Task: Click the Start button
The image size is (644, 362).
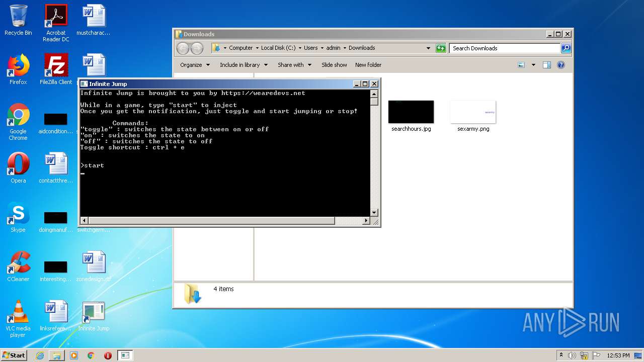Action: [x=14, y=355]
